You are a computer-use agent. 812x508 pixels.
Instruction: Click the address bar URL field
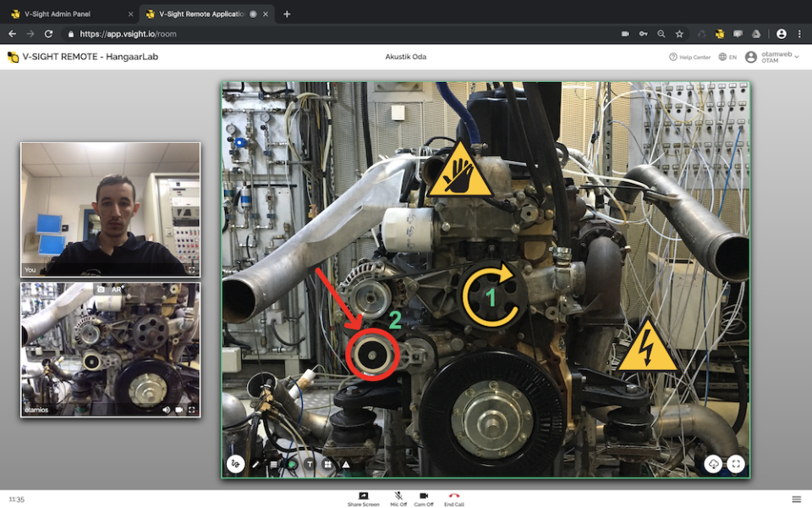(x=342, y=34)
